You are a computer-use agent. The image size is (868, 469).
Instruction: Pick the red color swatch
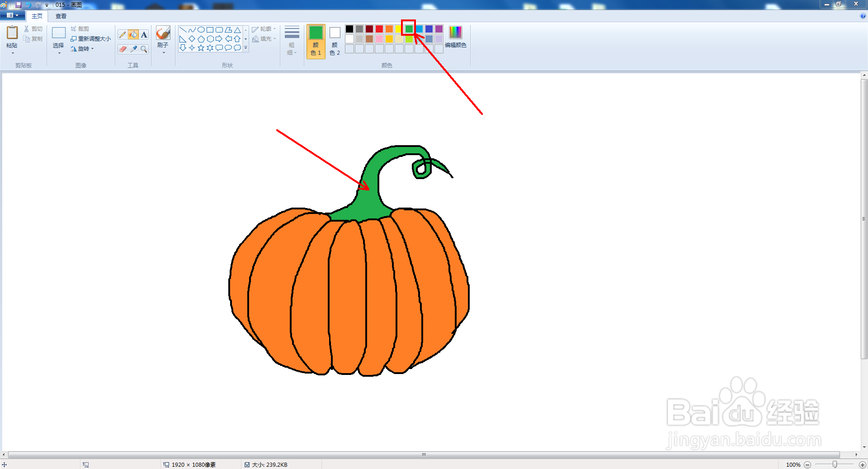pyautogui.click(x=379, y=29)
